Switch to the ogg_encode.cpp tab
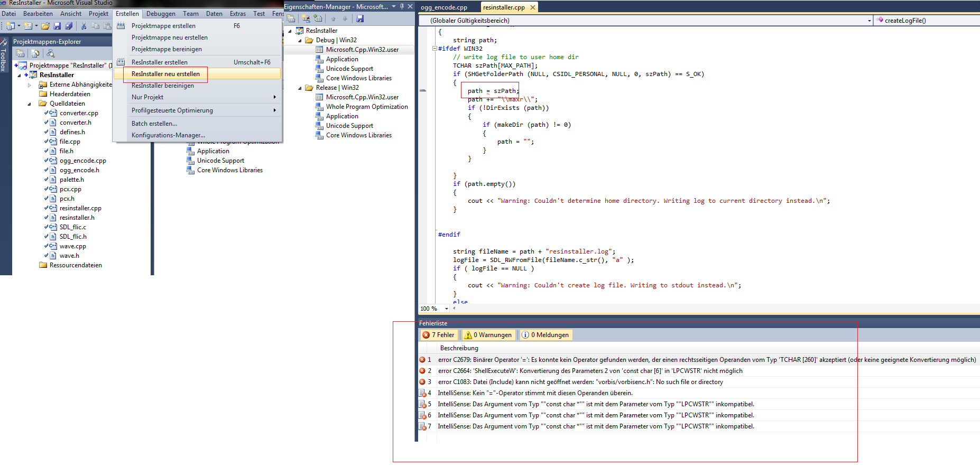This screenshot has height=467, width=980. point(444,7)
